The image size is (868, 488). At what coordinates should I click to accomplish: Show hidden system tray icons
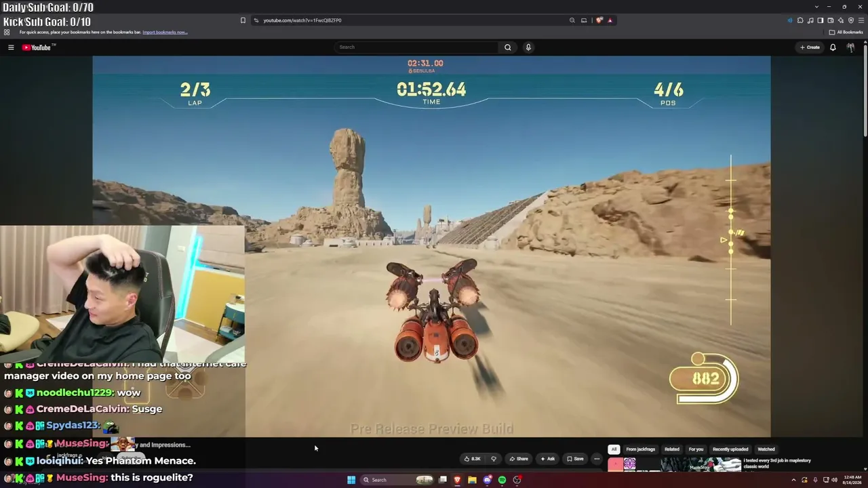[x=793, y=480]
